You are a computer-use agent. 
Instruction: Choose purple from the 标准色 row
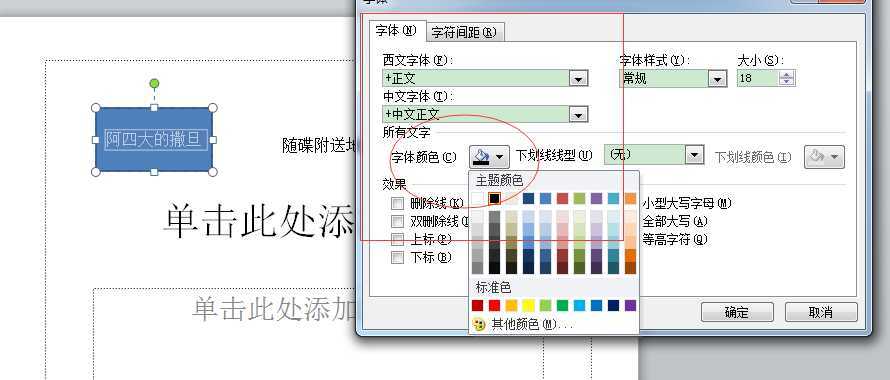(x=631, y=306)
